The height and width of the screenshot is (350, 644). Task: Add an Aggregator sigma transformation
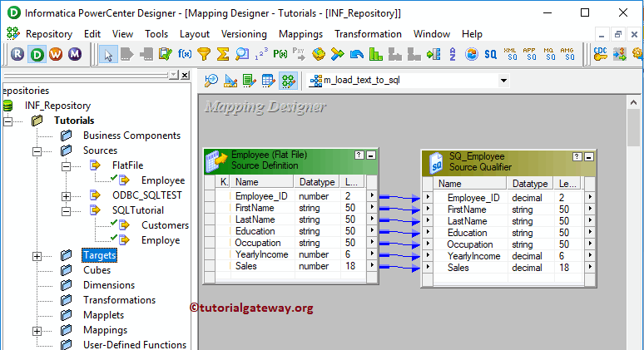pyautogui.click(x=223, y=54)
